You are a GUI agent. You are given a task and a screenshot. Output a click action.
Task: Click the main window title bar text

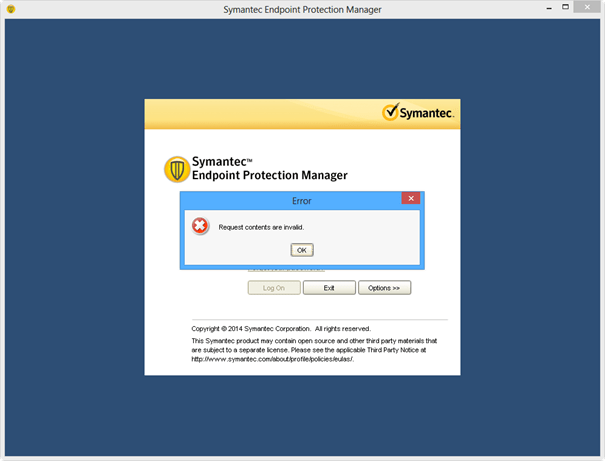click(302, 9)
